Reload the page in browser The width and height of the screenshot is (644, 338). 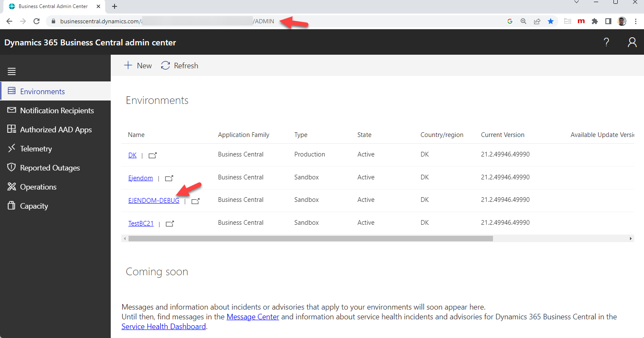pos(36,21)
